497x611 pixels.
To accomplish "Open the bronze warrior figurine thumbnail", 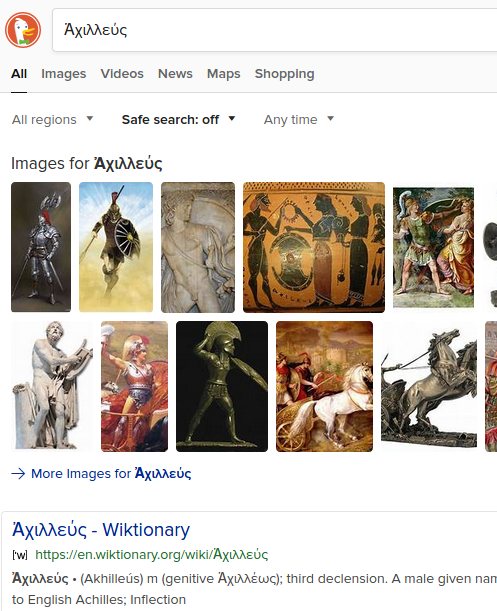I will pos(222,386).
